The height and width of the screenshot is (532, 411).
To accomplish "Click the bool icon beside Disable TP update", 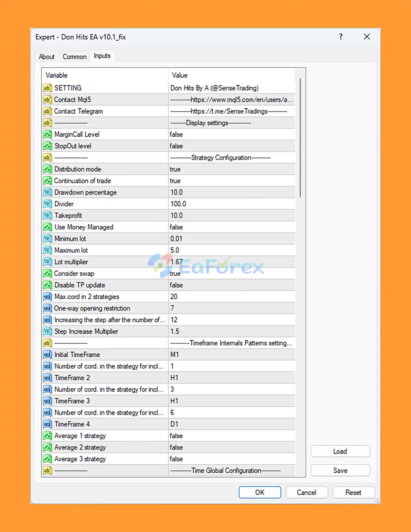I will pyautogui.click(x=47, y=285).
